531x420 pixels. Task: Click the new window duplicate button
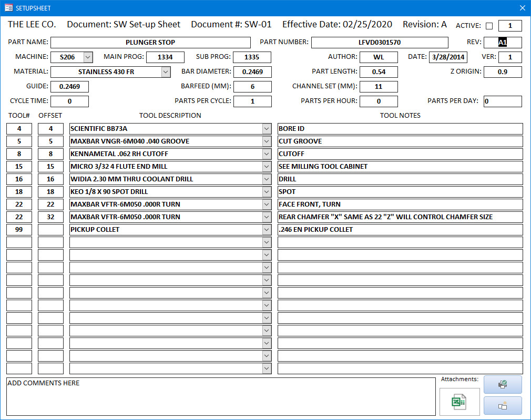click(503, 405)
